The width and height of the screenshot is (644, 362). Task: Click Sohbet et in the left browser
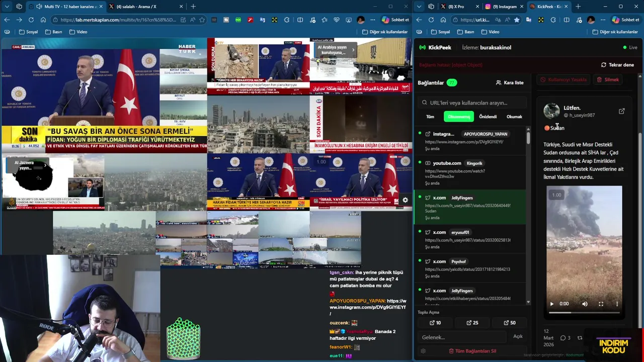[x=395, y=20]
